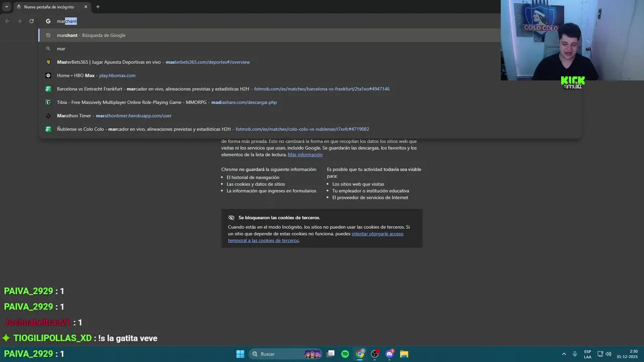The height and width of the screenshot is (362, 644).
Task: Open Barcelona vs Eintracht Frankfurt suggestion
Action: 310,89
